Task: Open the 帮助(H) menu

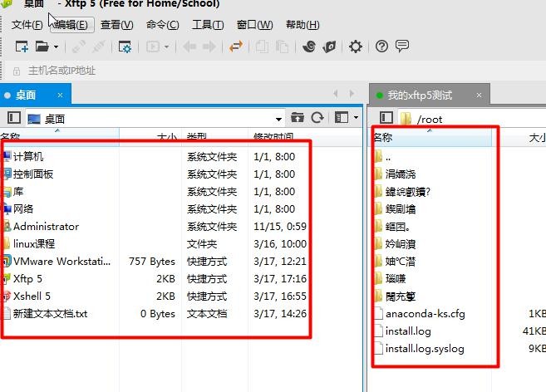Action: click(303, 25)
